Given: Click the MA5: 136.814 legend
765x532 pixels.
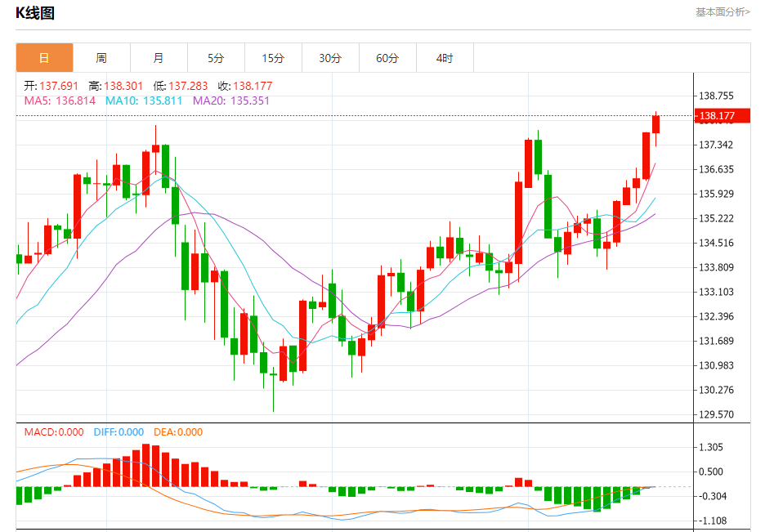Looking at the screenshot, I should [x=60, y=101].
